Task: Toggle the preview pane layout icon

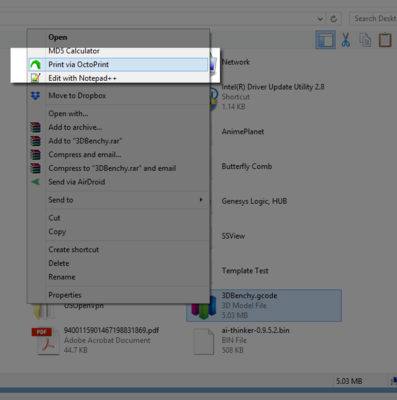Action: pos(325,40)
